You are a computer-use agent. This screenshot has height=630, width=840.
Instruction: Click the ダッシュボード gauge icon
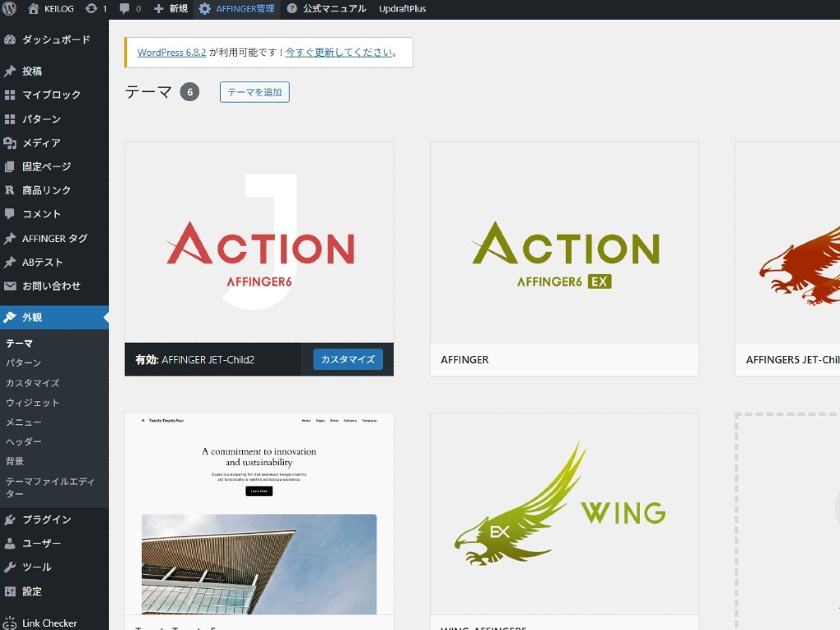pos(10,39)
